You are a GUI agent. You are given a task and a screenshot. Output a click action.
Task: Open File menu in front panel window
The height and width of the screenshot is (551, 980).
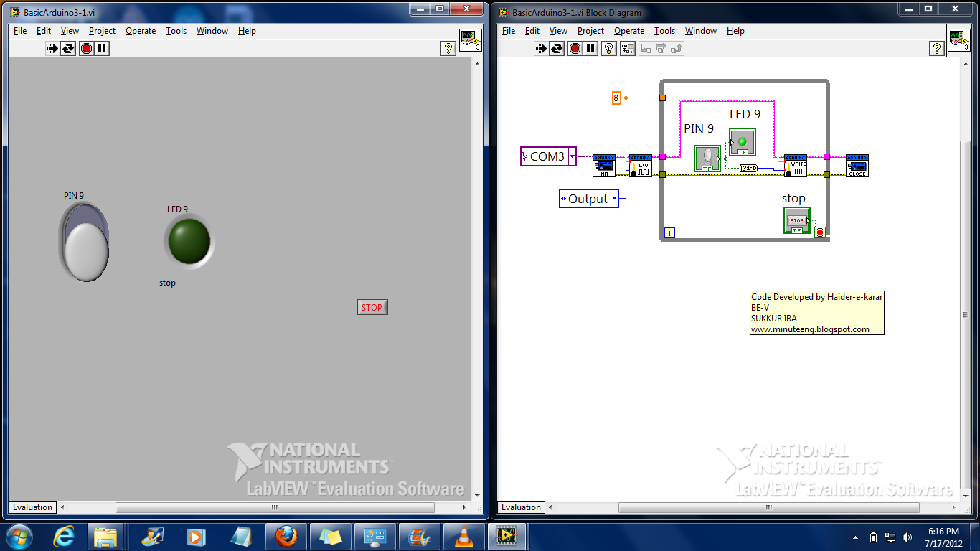[20, 31]
